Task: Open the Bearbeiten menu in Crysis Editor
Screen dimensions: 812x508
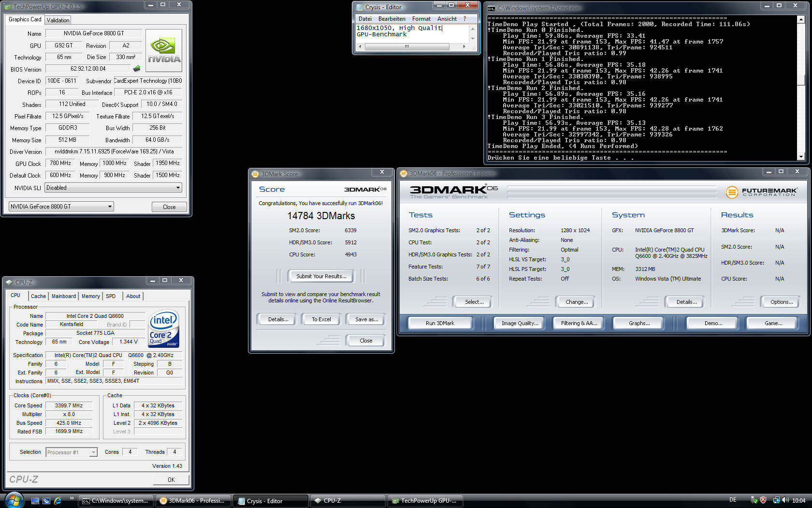Action: [392, 19]
